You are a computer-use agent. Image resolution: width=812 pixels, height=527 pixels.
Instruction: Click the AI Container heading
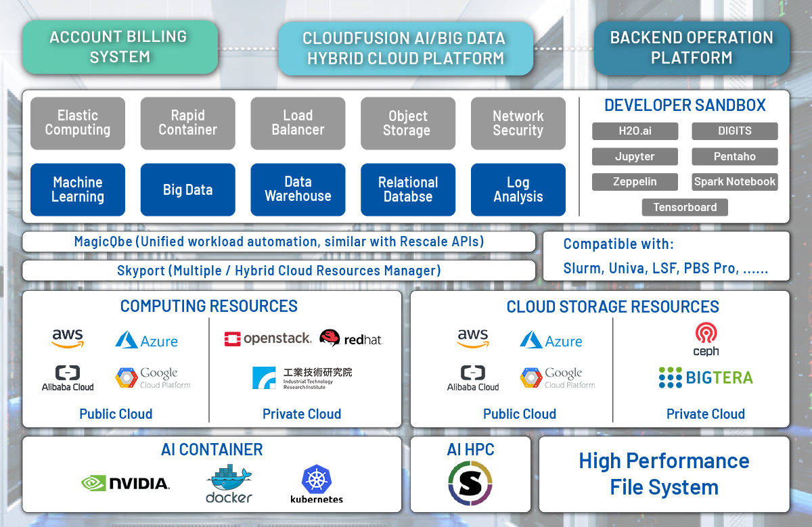(212, 449)
